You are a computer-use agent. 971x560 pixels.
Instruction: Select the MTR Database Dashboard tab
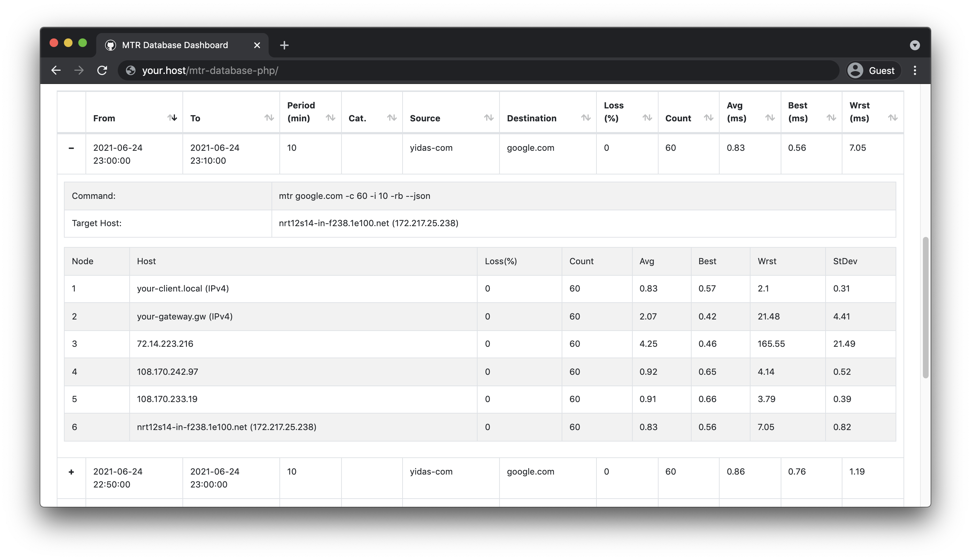[x=175, y=45]
